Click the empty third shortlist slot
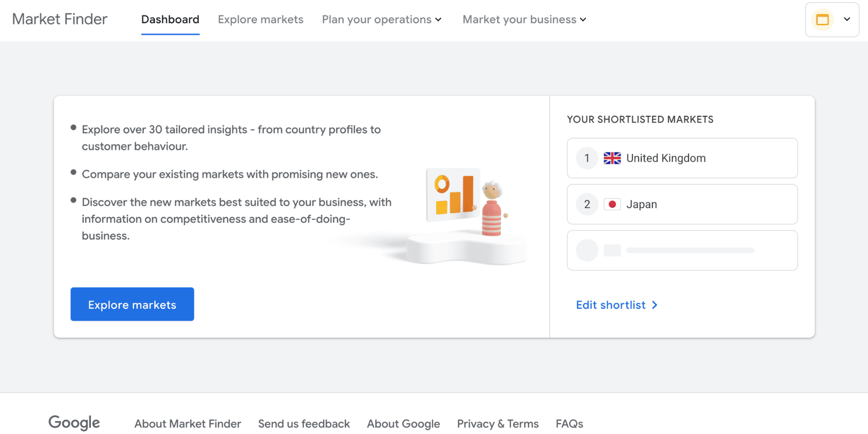The width and height of the screenshot is (868, 434). (682, 250)
